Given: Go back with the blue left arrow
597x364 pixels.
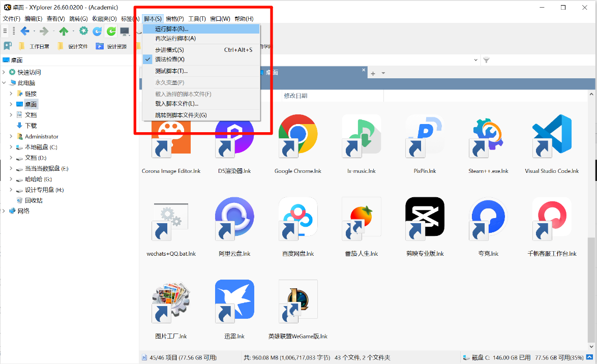Looking at the screenshot, I should (x=25, y=31).
